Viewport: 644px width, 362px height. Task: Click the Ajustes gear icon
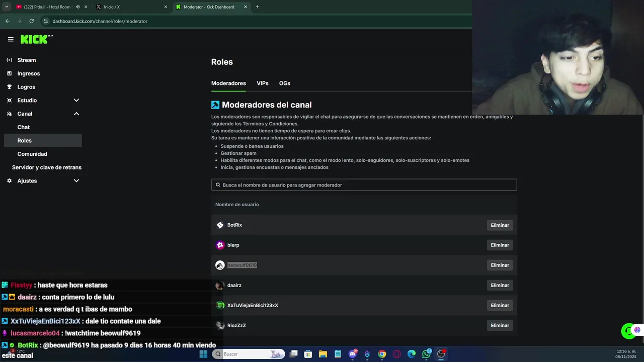tap(9, 180)
